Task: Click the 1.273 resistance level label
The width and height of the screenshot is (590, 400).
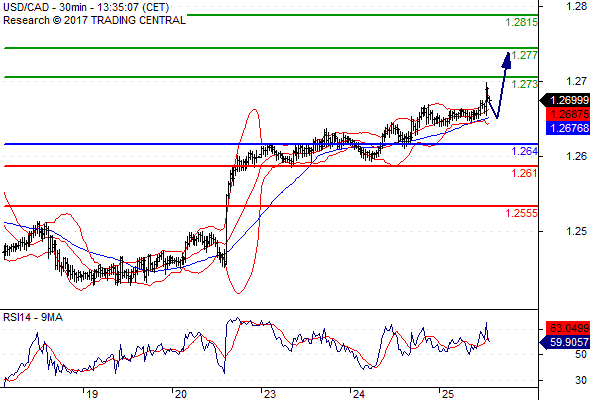Action: point(525,84)
